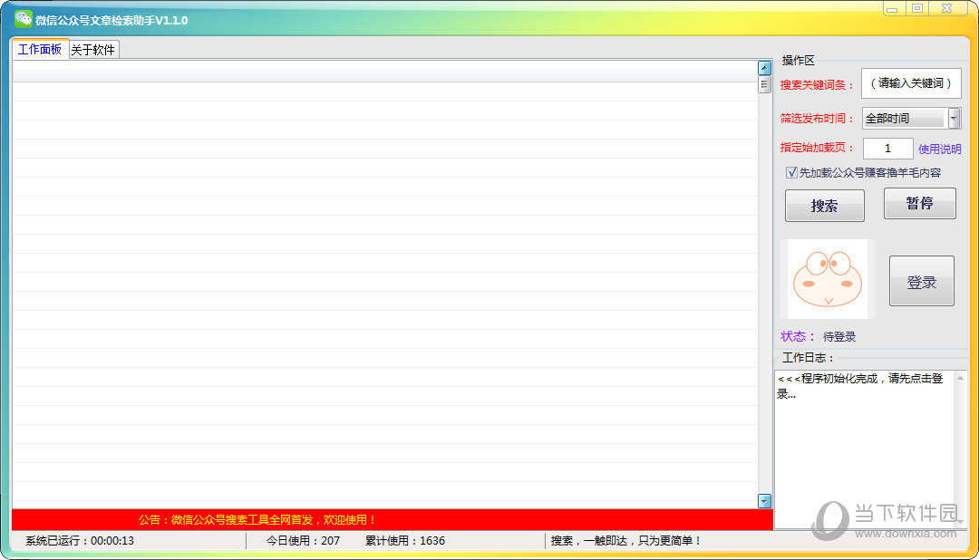Image resolution: width=979 pixels, height=560 pixels.
Task: Minimize the application window
Action: pos(892,8)
